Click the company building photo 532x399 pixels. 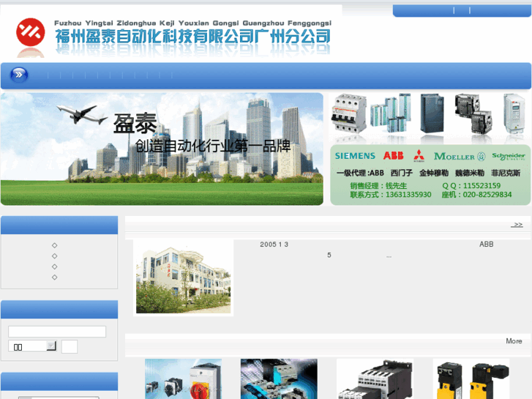click(183, 277)
